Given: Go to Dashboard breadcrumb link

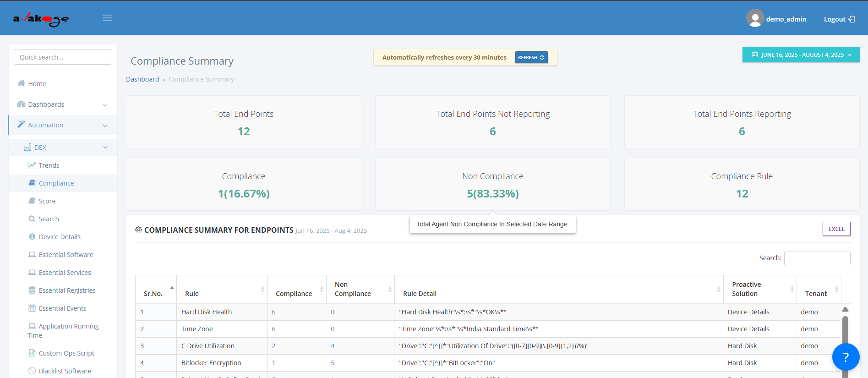Looking at the screenshot, I should [x=142, y=79].
